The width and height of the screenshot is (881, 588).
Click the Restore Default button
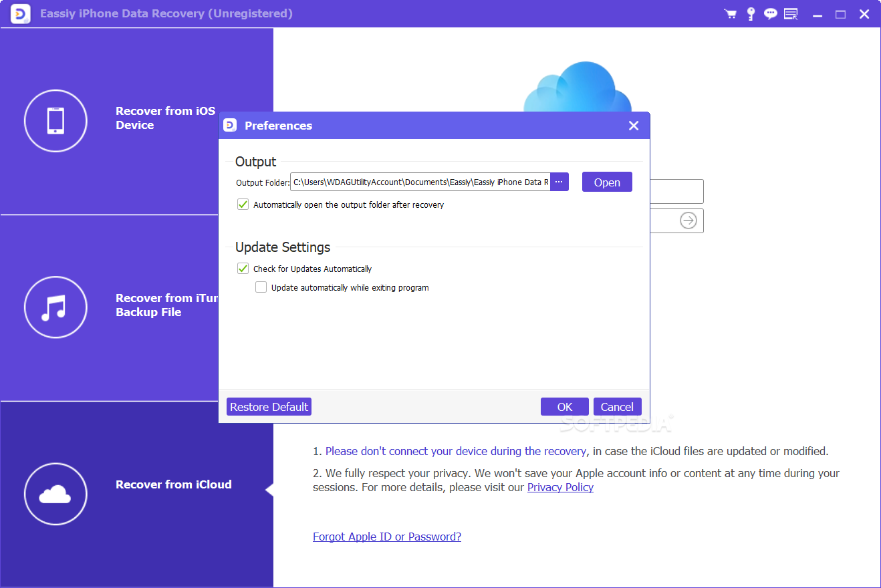tap(269, 407)
